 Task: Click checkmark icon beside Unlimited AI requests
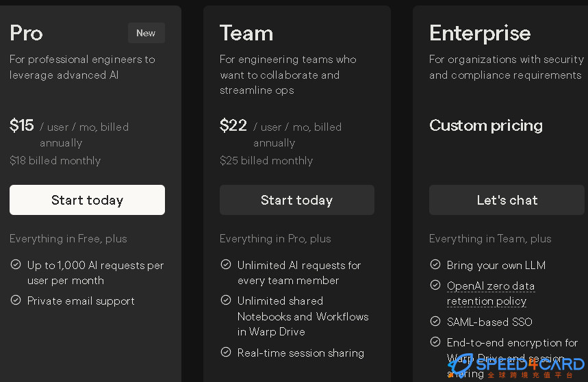pyautogui.click(x=226, y=265)
